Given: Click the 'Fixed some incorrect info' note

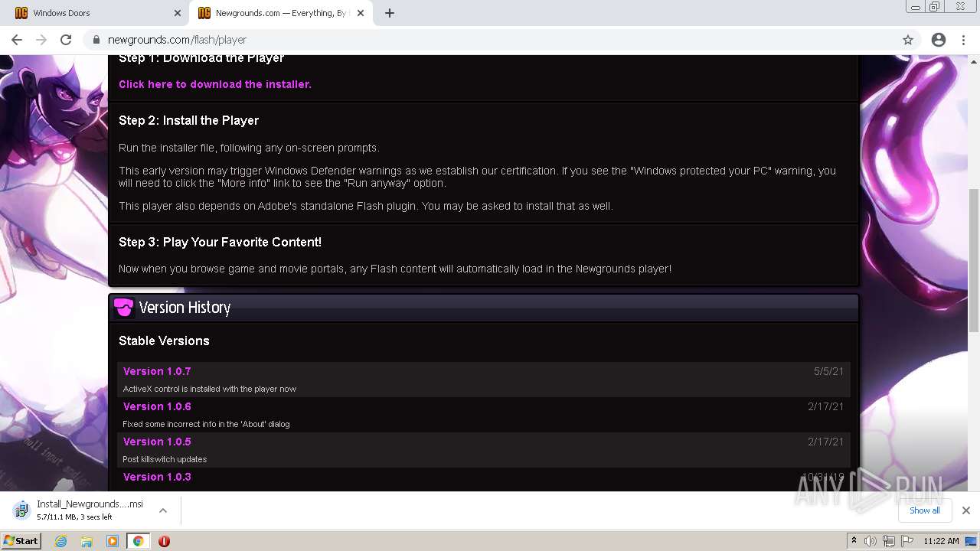Looking at the screenshot, I should pyautogui.click(x=206, y=424).
